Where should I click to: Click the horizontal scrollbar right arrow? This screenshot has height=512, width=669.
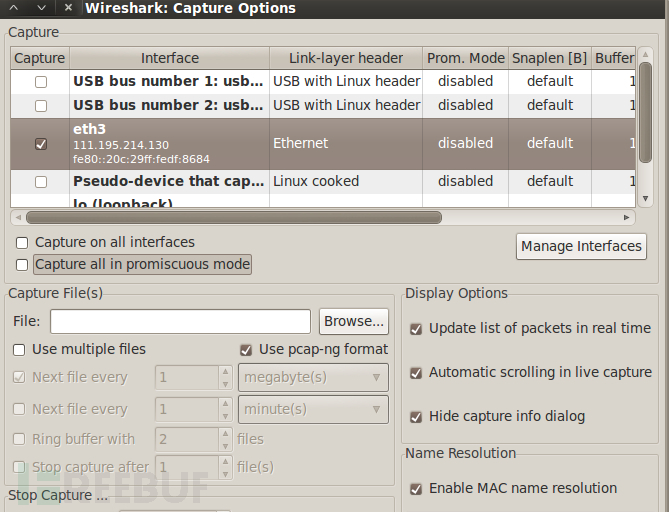(x=627, y=217)
